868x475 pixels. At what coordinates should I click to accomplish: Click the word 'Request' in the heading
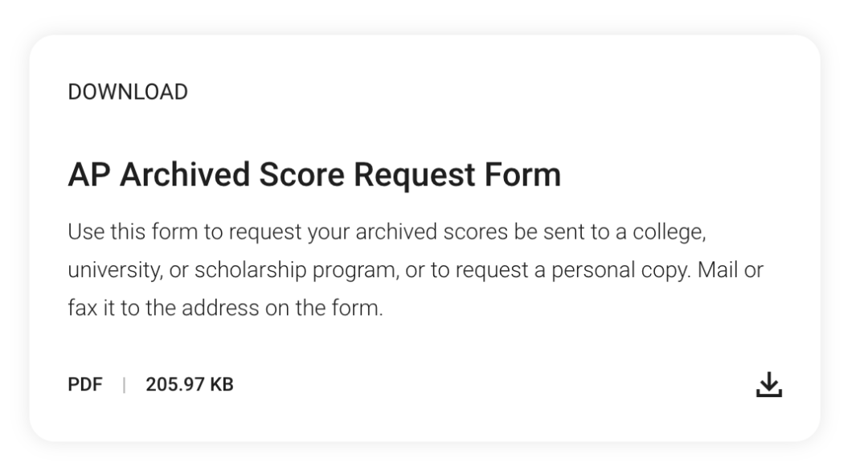415,175
